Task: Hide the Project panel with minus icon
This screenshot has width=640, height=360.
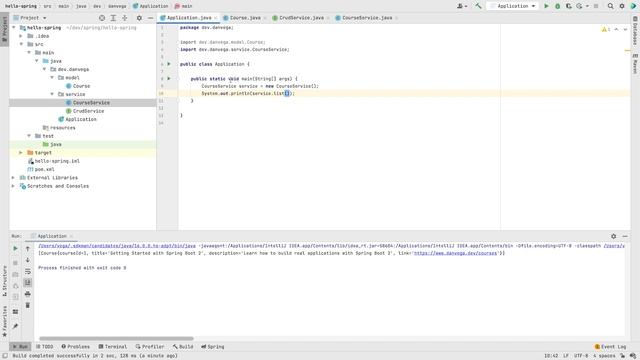Action: click(x=150, y=18)
